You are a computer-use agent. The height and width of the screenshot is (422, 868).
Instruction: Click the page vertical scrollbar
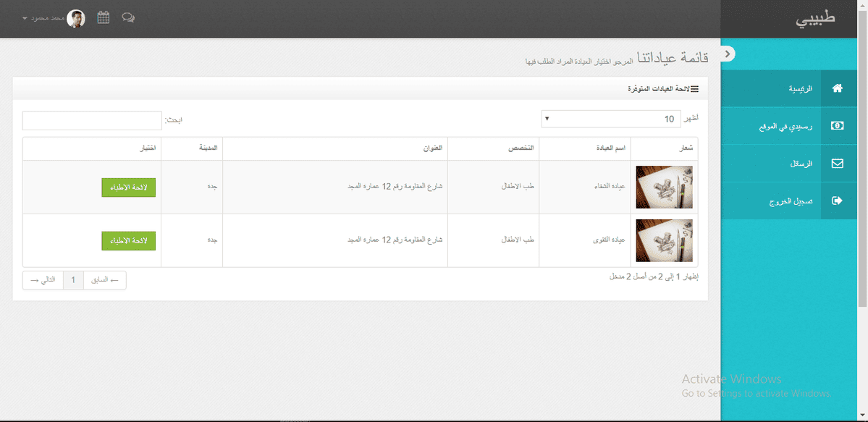(863, 158)
